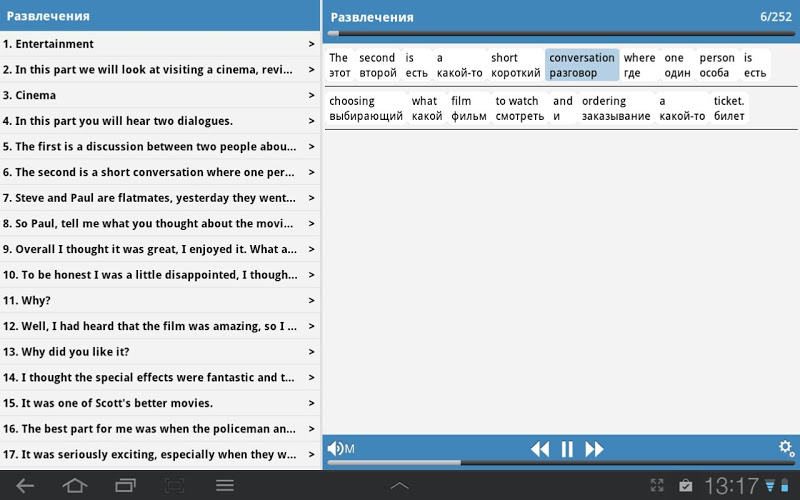Tap the word 'choosing' translated выбирающий
Screen dimensions: 800x500
point(366,108)
